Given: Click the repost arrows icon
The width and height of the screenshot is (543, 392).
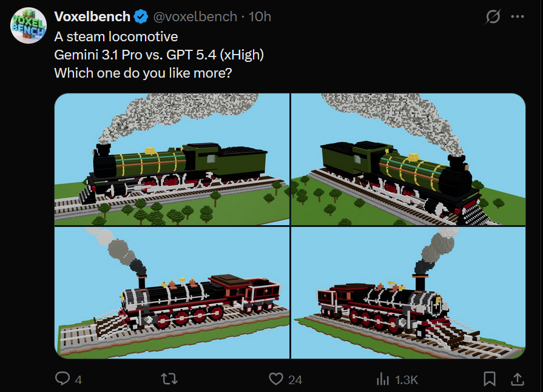Looking at the screenshot, I should 170,379.
